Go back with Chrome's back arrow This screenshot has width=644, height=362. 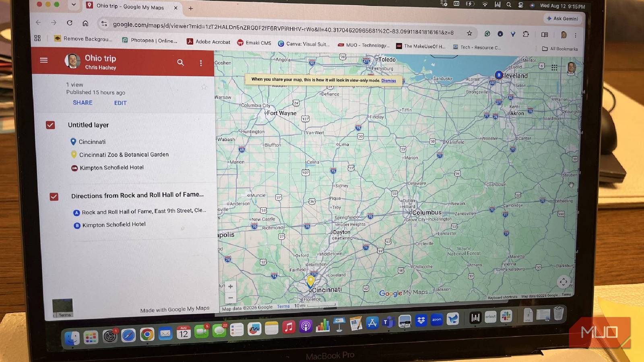38,23
